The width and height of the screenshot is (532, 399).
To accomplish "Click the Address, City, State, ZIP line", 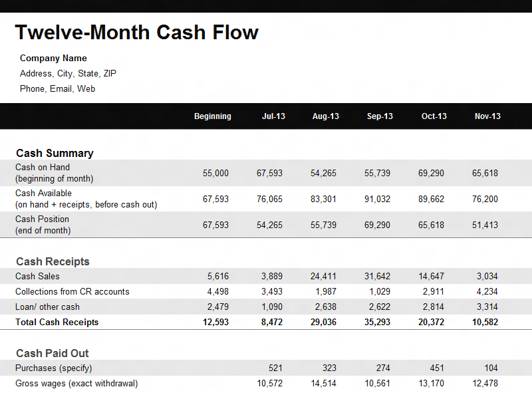I will coord(68,74).
